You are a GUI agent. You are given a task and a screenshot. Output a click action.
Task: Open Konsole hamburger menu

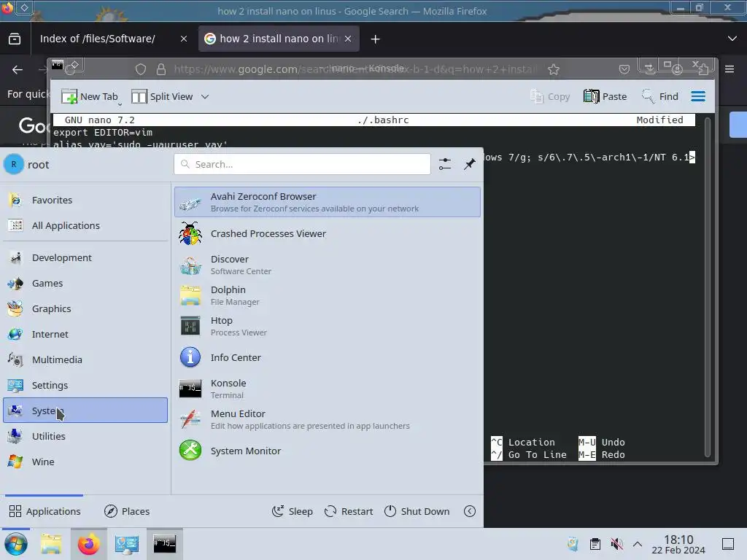tap(698, 97)
